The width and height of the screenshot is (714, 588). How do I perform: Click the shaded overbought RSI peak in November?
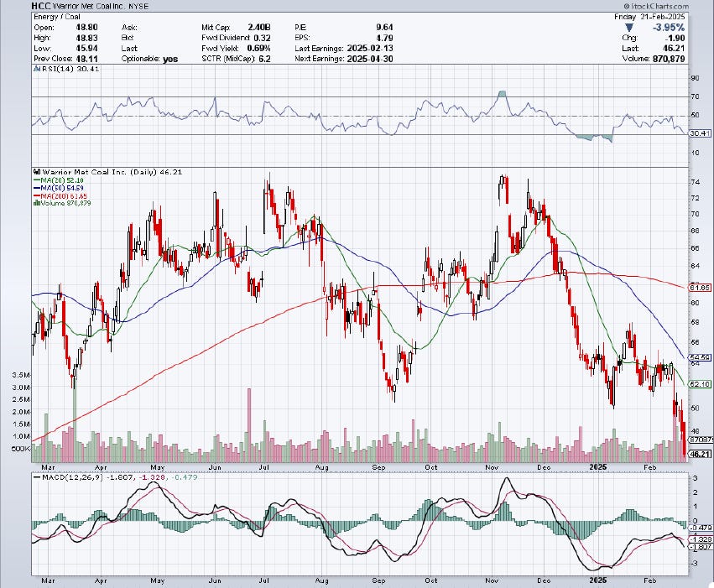pos(503,94)
